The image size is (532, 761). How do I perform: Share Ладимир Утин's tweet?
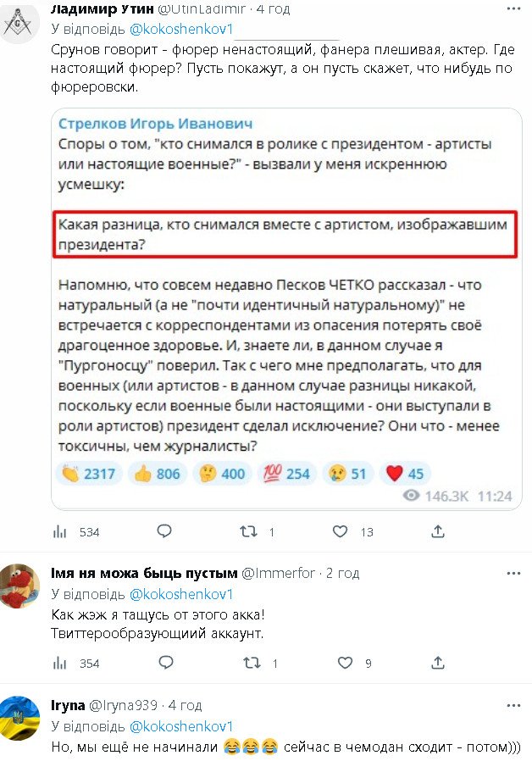pos(438,532)
